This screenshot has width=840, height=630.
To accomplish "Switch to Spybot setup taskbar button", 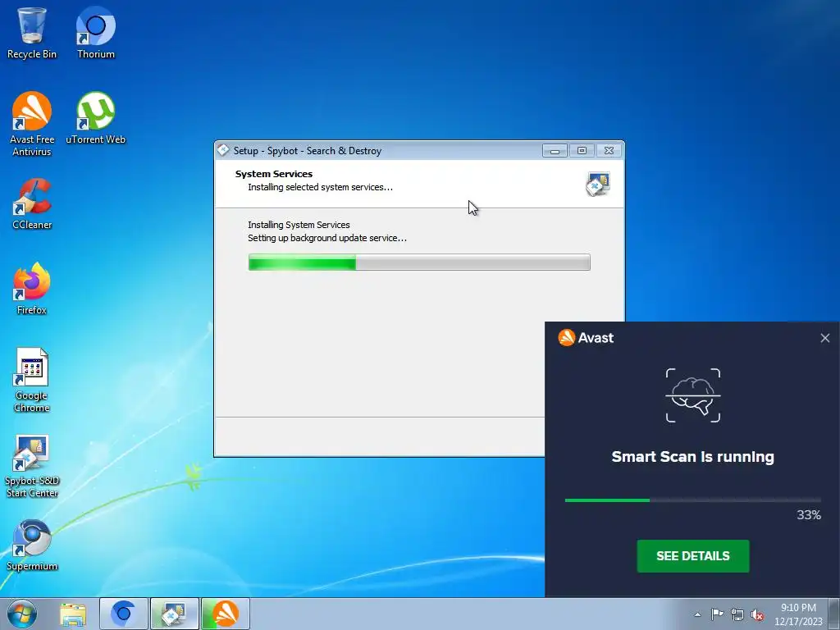I will (174, 614).
